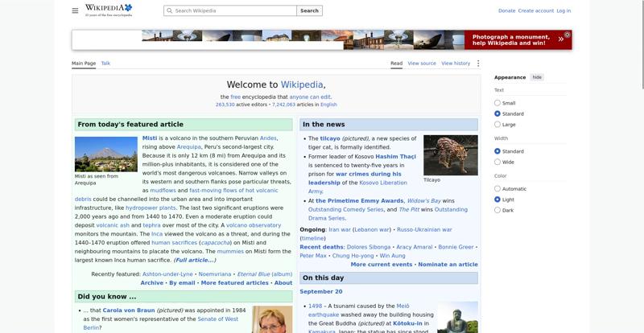Click the anyone can edit link
644x333 pixels.
[310, 97]
